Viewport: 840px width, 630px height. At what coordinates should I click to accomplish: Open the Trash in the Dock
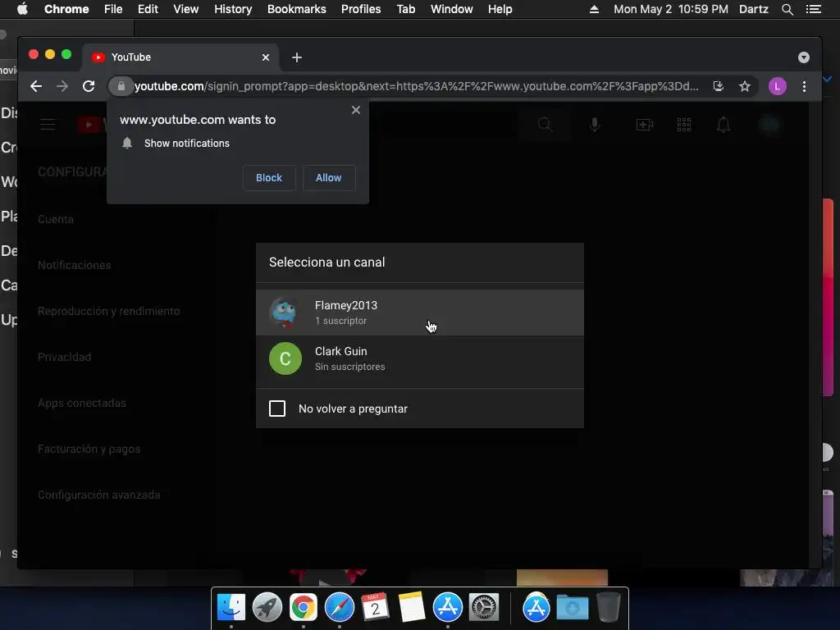608,607
